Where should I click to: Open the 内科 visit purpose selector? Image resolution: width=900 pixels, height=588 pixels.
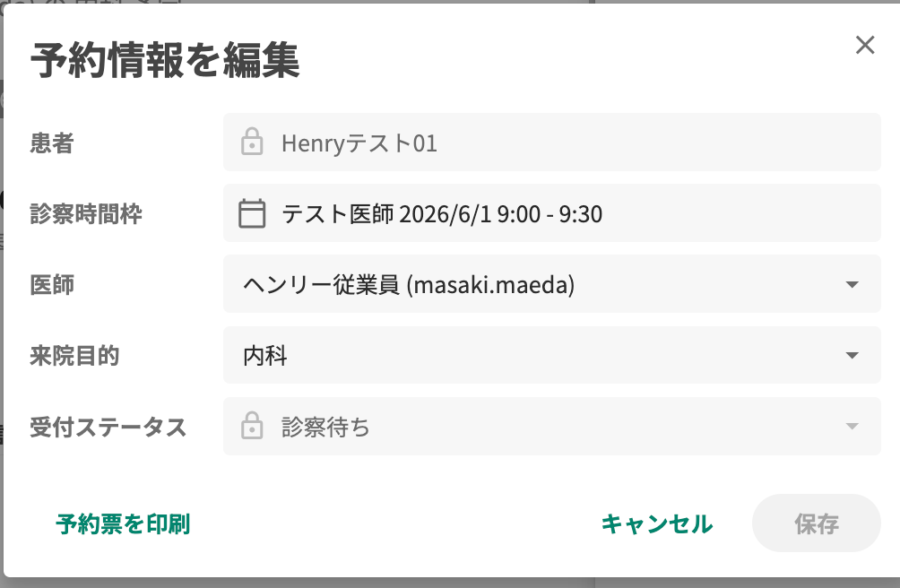[551, 356]
